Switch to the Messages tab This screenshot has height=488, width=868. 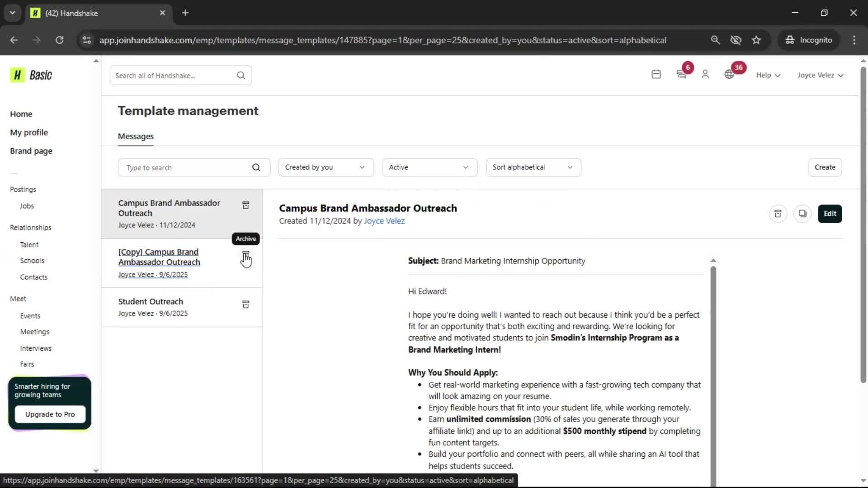[136, 136]
